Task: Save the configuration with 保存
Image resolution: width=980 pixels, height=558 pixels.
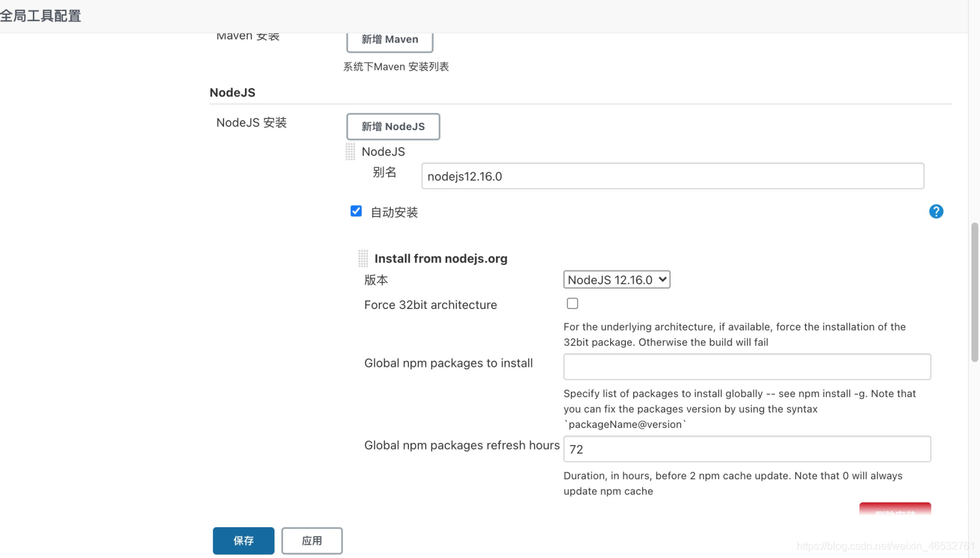Action: click(244, 540)
